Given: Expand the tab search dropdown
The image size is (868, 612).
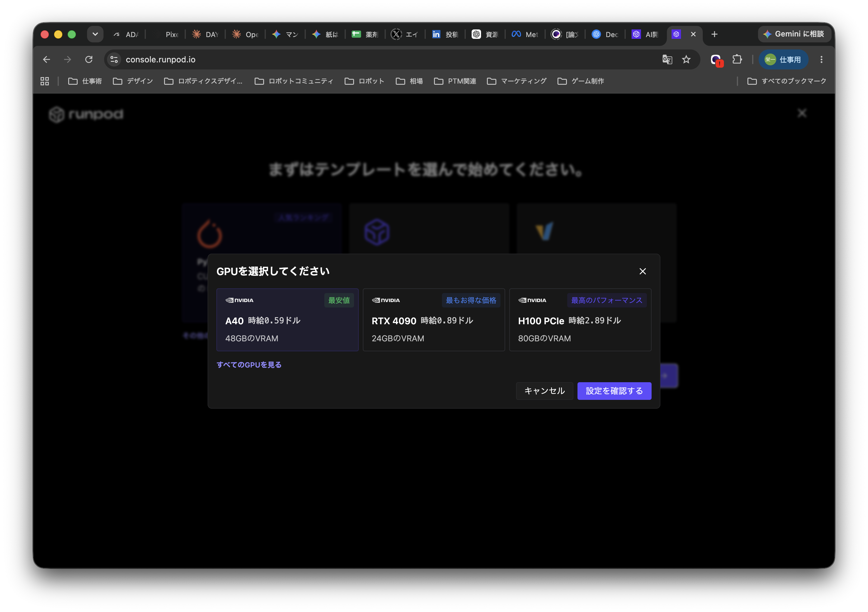Looking at the screenshot, I should 95,34.
